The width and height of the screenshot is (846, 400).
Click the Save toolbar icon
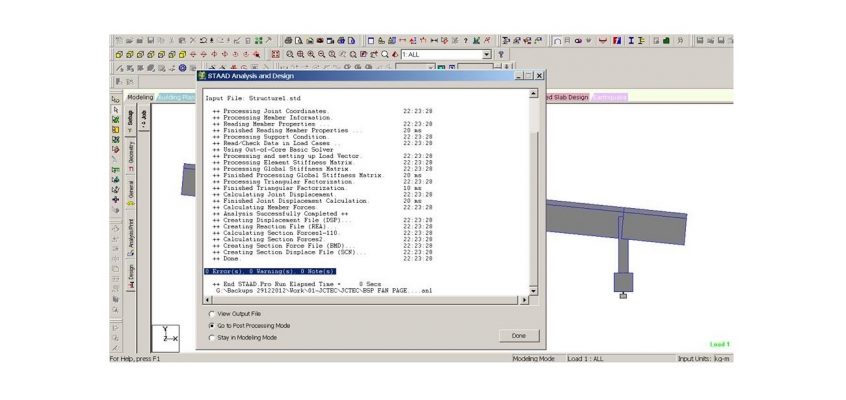[x=151, y=40]
